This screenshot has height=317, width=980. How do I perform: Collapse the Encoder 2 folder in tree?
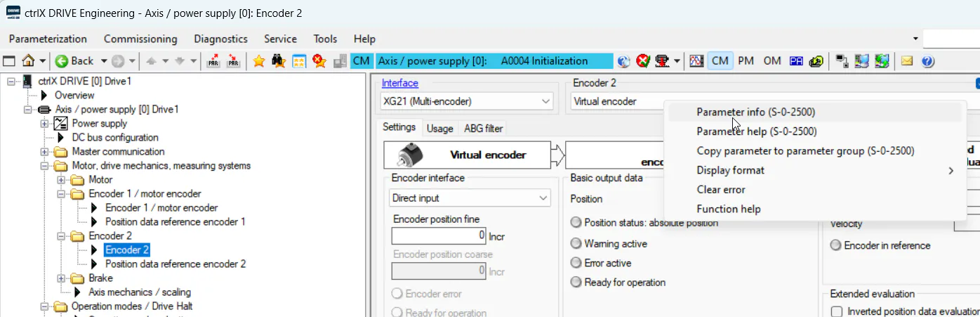[x=62, y=236]
